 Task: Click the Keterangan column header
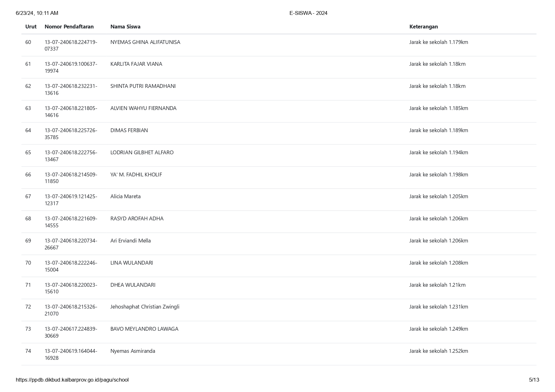[423, 27]
